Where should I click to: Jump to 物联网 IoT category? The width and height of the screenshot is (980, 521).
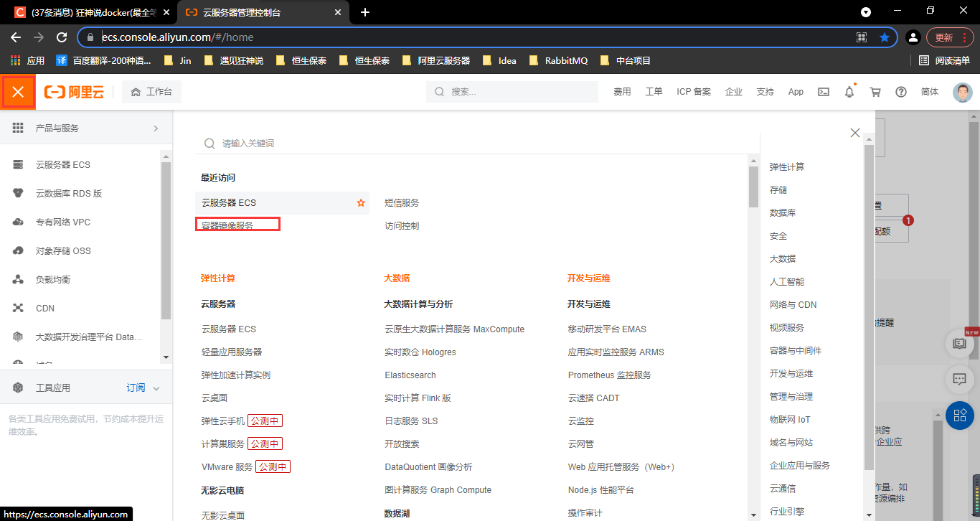pyautogui.click(x=790, y=420)
